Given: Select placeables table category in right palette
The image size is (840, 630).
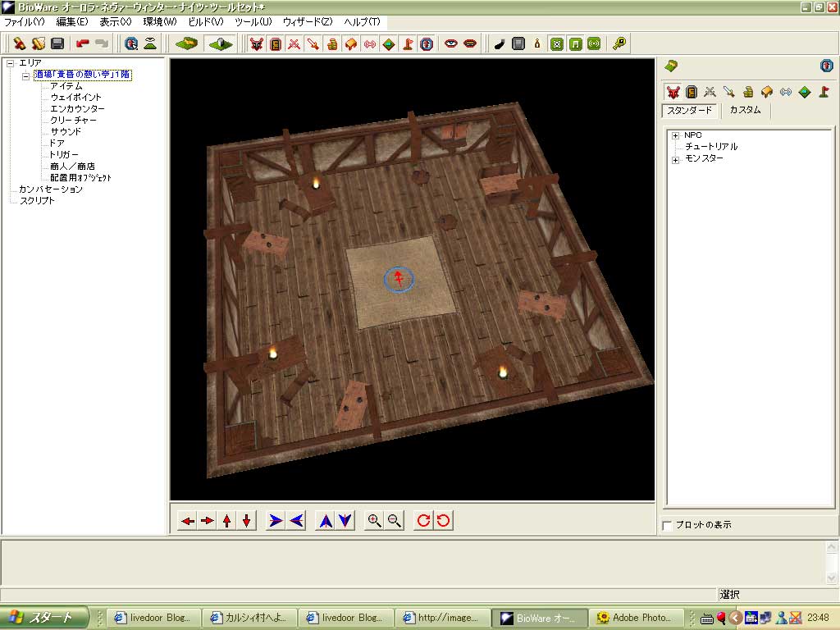Looking at the screenshot, I should click(767, 92).
